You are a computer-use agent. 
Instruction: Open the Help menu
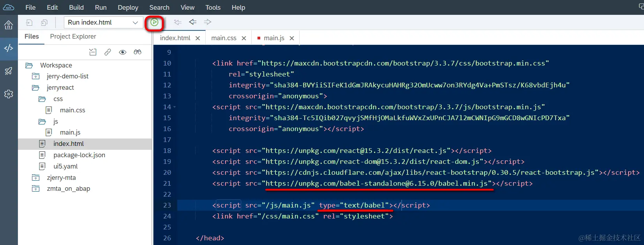(238, 7)
